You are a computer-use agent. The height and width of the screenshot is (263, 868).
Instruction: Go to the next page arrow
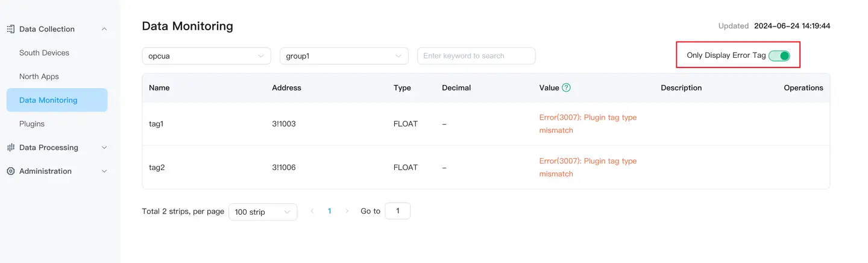click(x=347, y=211)
